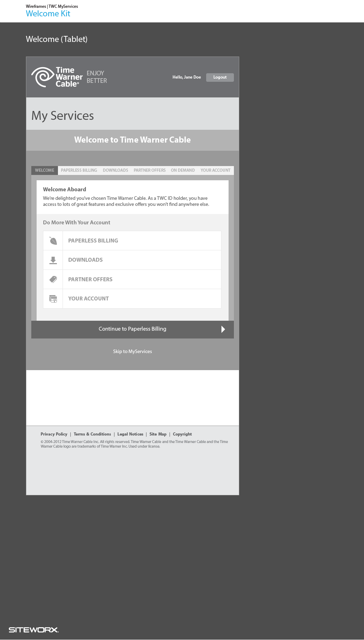Switch to the Paperless Billing tab
The height and width of the screenshot is (640, 364).
pos(79,170)
